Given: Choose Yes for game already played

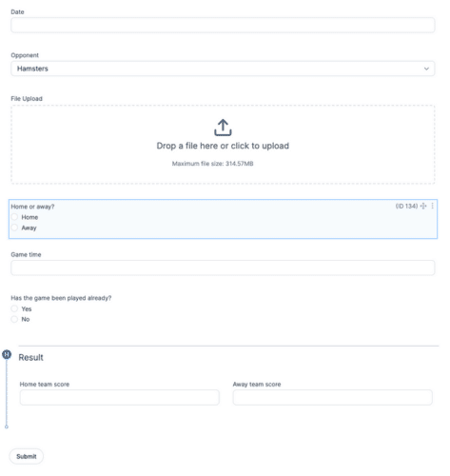Looking at the screenshot, I should click(14, 308).
